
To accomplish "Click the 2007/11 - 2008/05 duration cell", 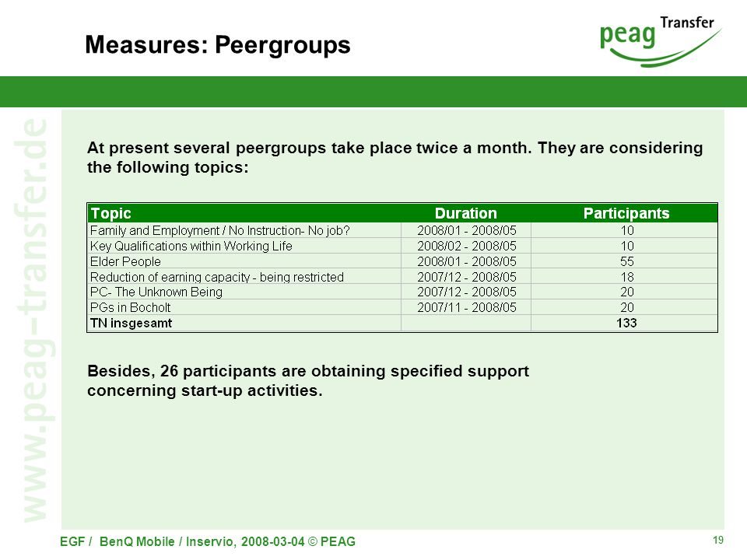I will coord(466,307).
